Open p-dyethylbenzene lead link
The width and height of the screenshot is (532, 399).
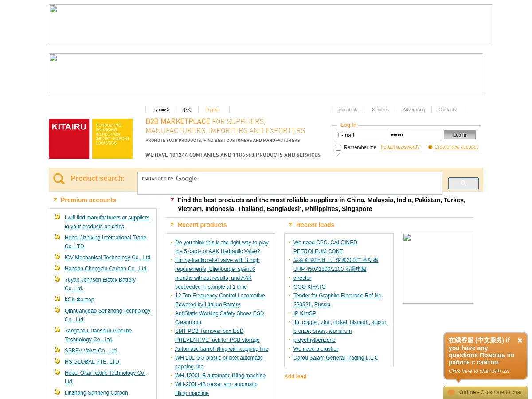pyautogui.click(x=314, y=340)
